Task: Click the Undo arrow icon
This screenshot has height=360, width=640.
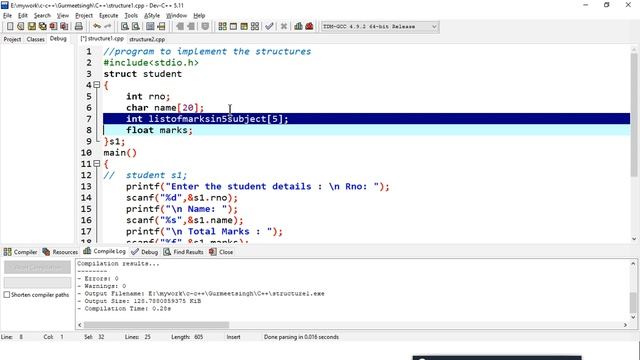Action: coord(97,27)
